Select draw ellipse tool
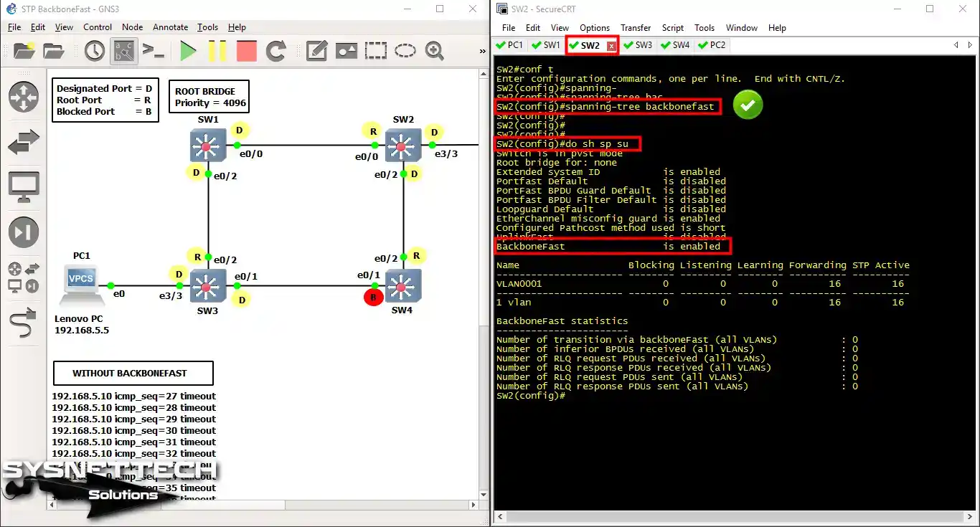Image resolution: width=980 pixels, height=527 pixels. (x=405, y=51)
